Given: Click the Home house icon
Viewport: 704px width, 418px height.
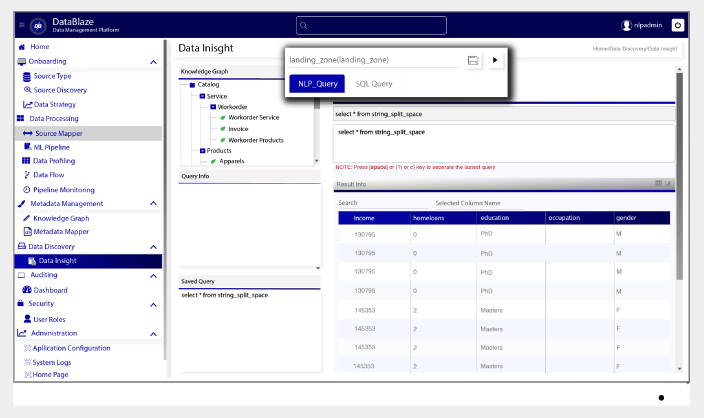Looking at the screenshot, I should click(22, 47).
